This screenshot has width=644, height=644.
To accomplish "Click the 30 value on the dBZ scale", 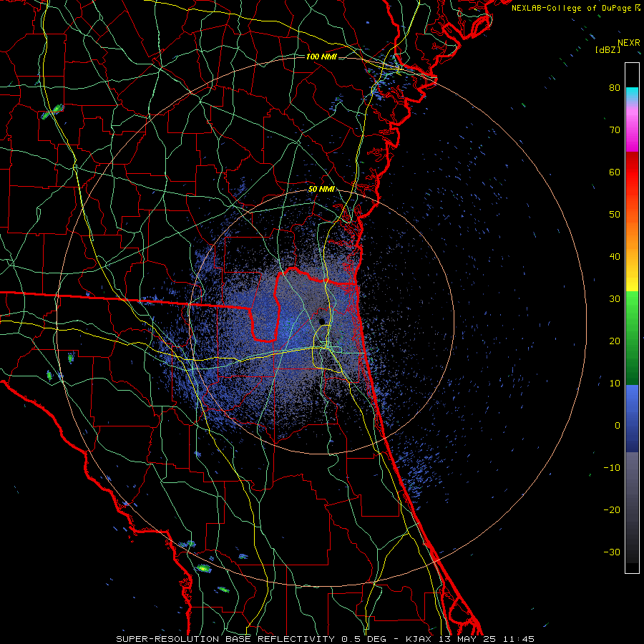I will [615, 299].
